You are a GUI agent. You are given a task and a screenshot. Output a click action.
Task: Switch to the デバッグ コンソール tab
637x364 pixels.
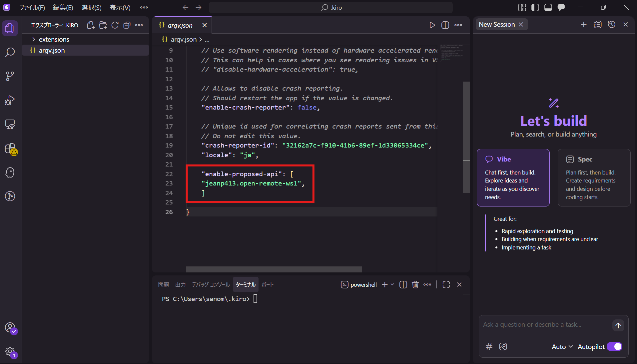point(210,285)
